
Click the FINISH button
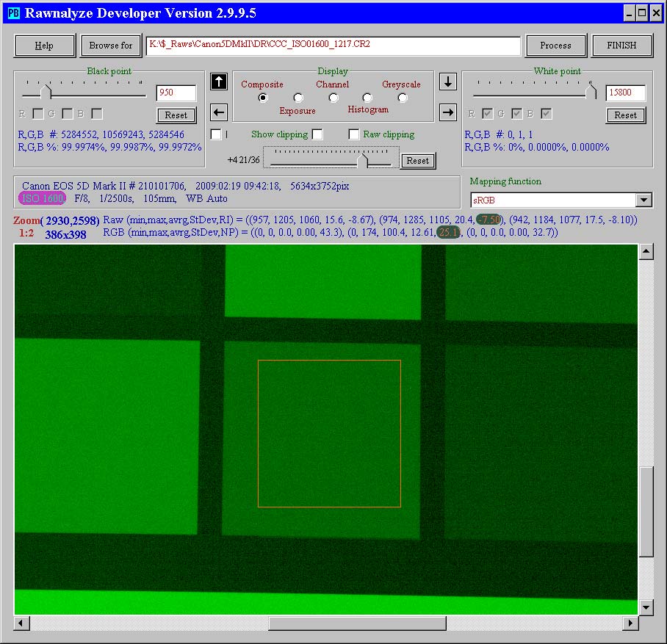[621, 46]
